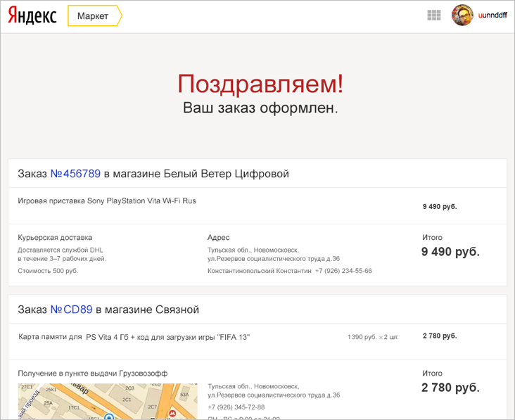Click recipient name Константинопольский Константин
The image size is (515, 420).
(260, 271)
